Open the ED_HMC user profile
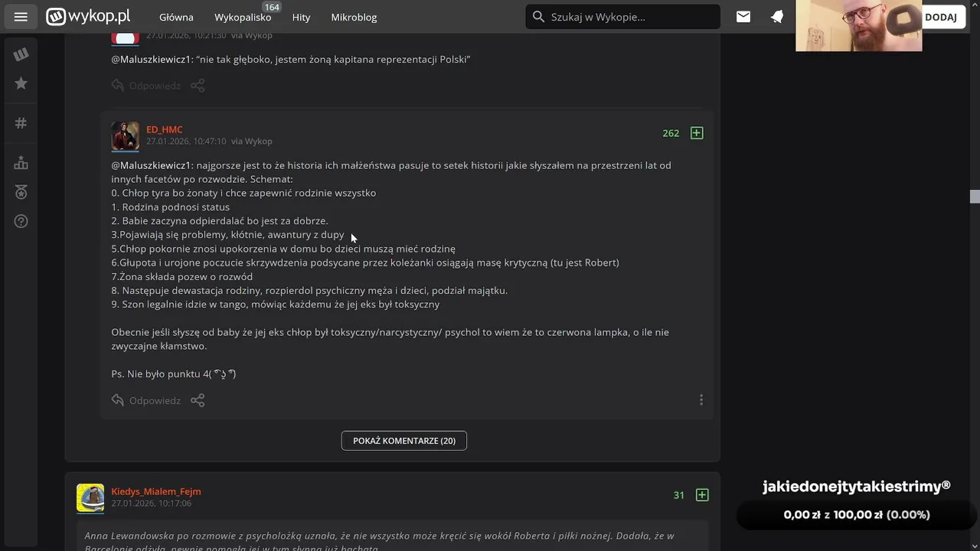 (x=165, y=129)
